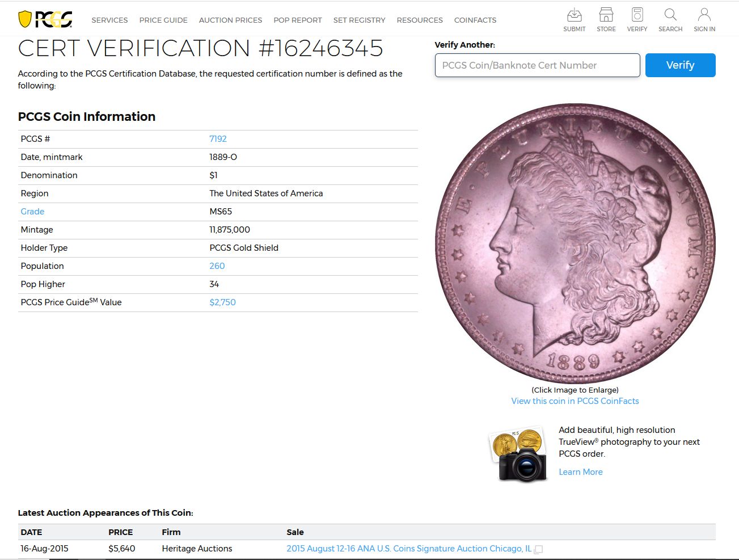
Task: Open the 2015 August ANA Signature Auction link
Action: 409,549
